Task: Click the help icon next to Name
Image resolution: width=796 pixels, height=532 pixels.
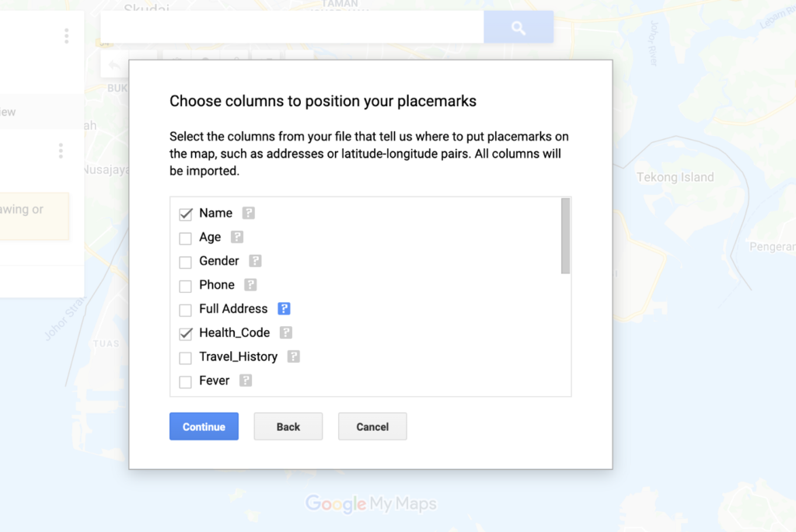Action: click(x=248, y=213)
